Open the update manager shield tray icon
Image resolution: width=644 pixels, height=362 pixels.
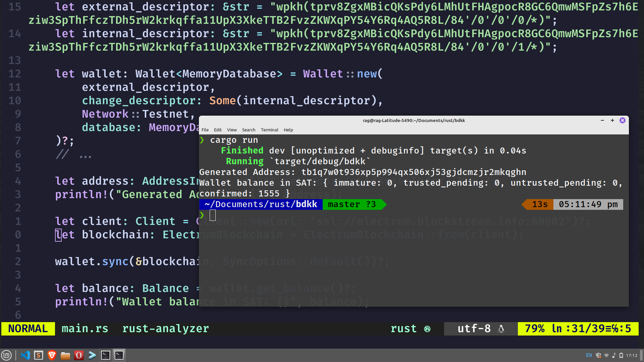coord(598,355)
